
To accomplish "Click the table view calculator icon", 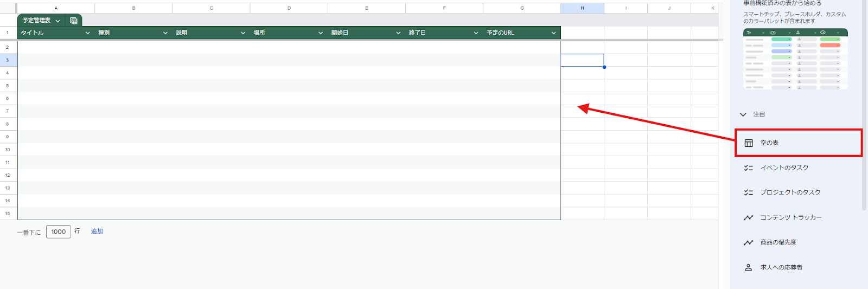I will (74, 21).
